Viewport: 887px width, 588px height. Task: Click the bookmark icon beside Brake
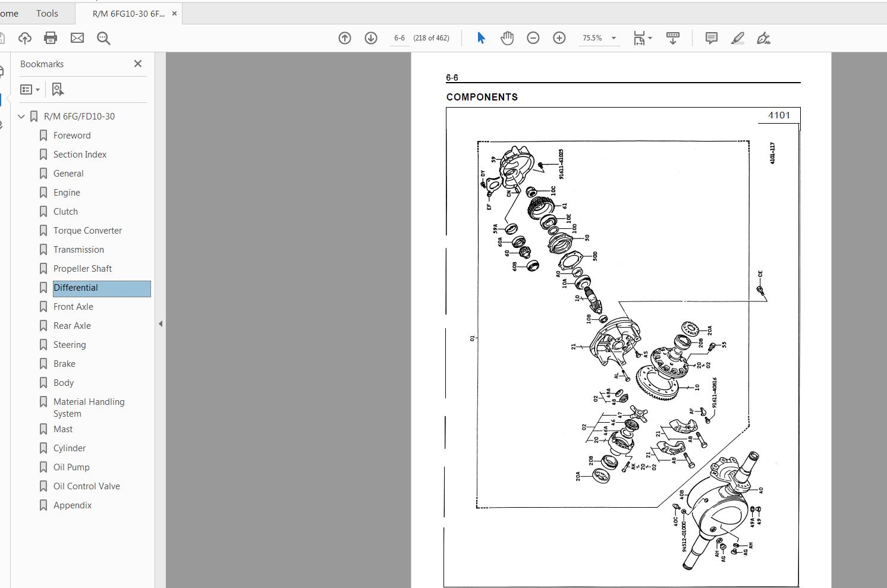click(x=43, y=364)
